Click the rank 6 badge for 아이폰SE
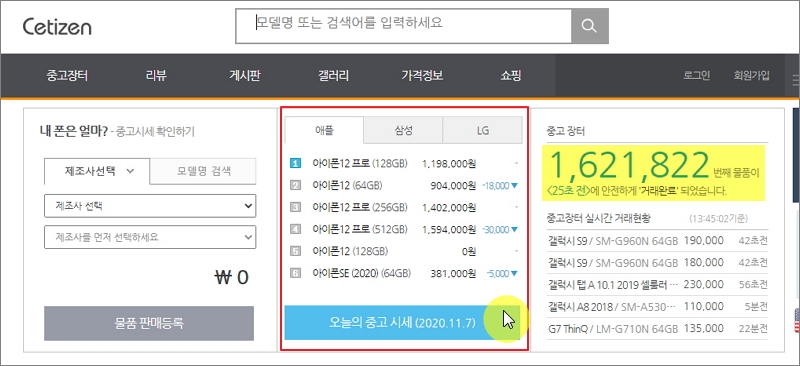 (295, 273)
